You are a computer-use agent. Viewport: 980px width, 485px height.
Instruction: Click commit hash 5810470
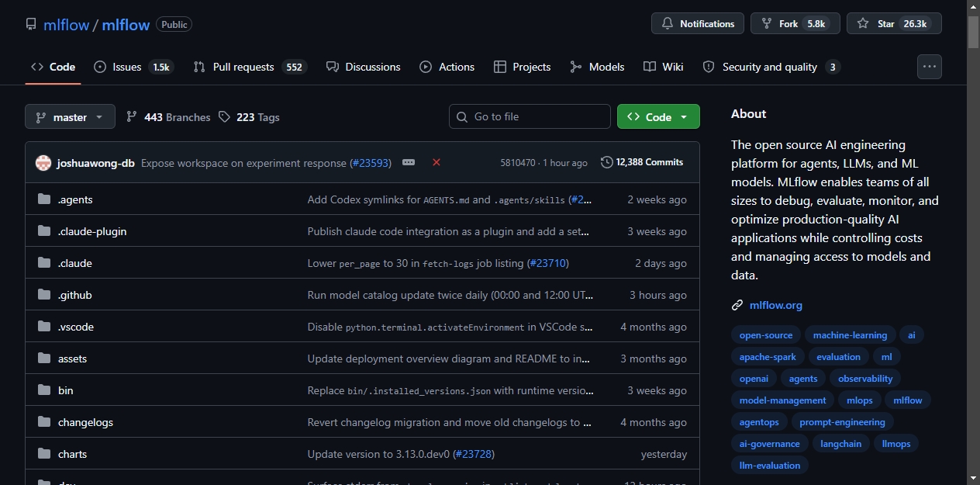518,163
